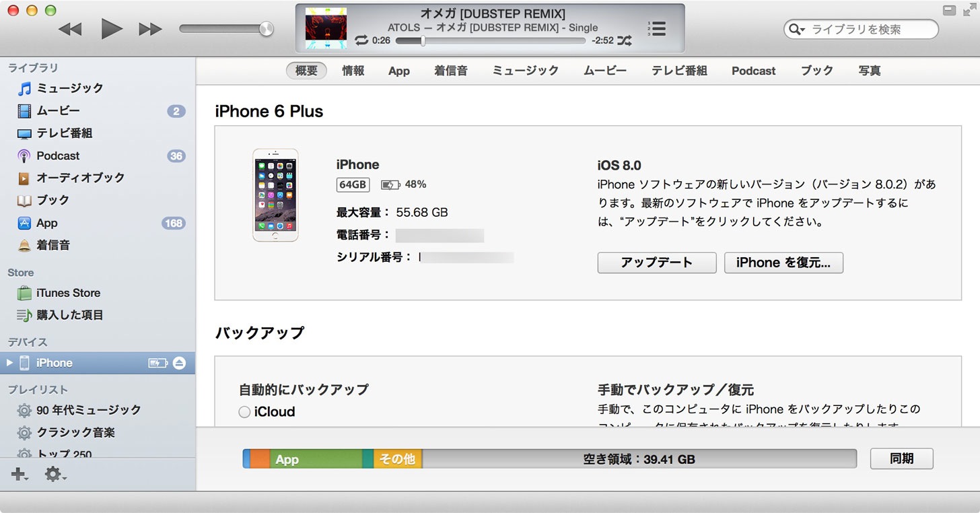Click the playback progress bar
980x513 pixels.
[491, 40]
